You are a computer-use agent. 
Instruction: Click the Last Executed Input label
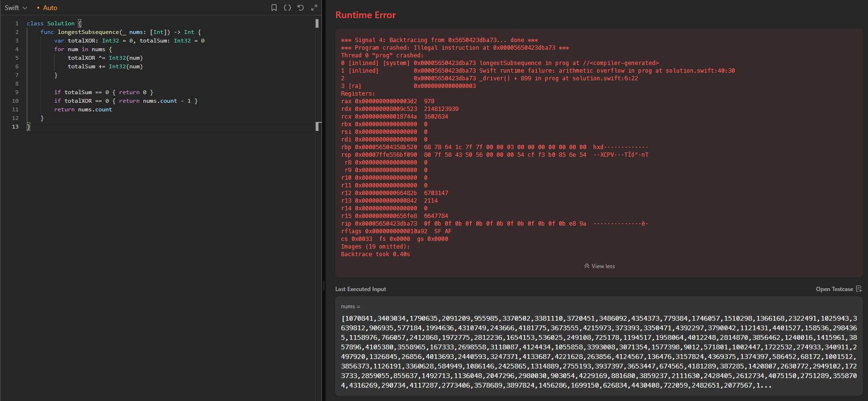click(x=361, y=289)
